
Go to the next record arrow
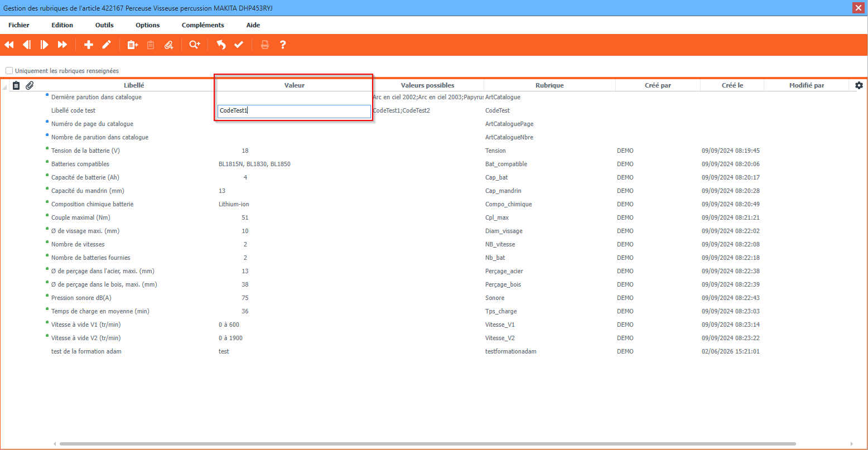pos(45,45)
